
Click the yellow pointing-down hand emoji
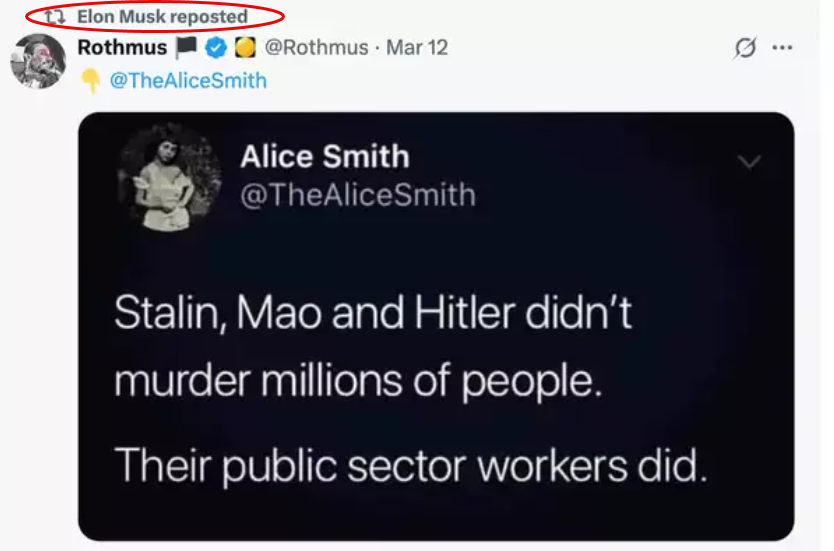click(x=90, y=81)
